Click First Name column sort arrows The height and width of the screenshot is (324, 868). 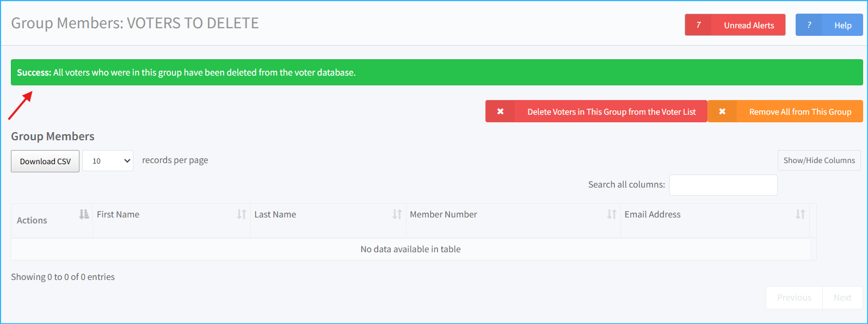[x=242, y=214]
